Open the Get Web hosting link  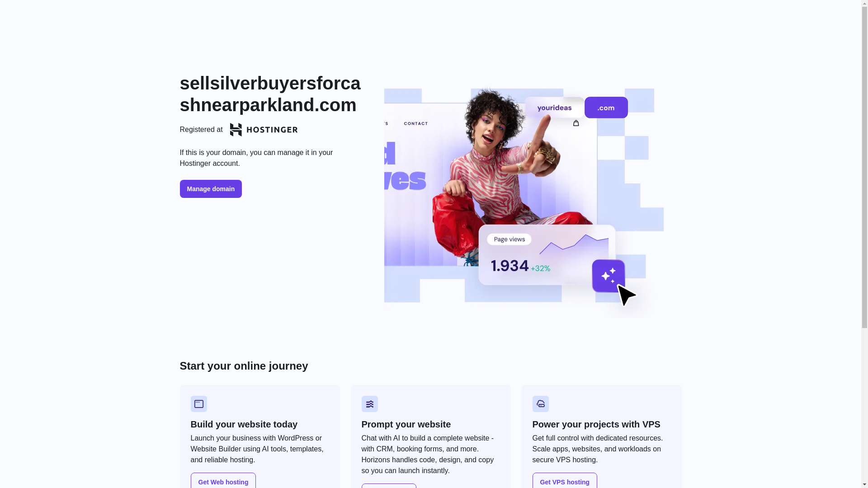[223, 481]
